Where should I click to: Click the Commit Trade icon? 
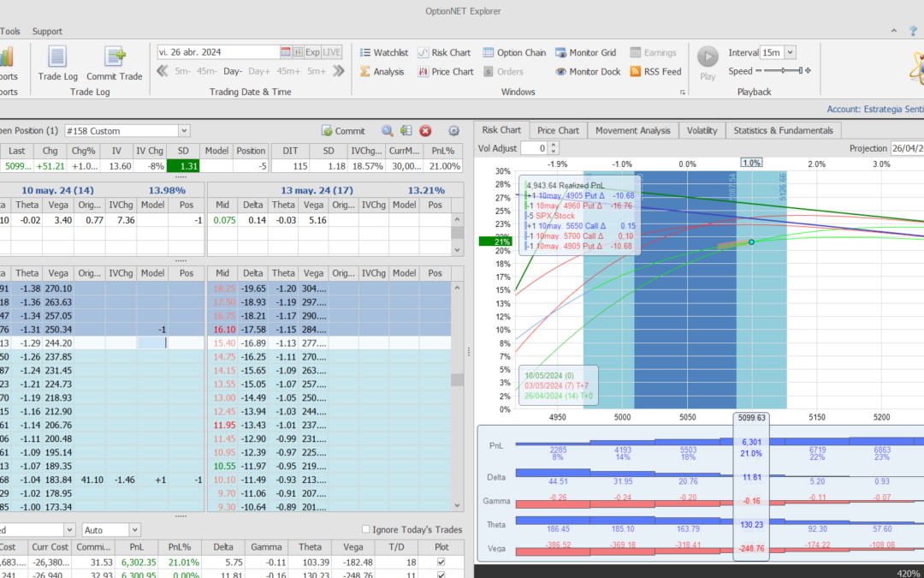pyautogui.click(x=115, y=57)
